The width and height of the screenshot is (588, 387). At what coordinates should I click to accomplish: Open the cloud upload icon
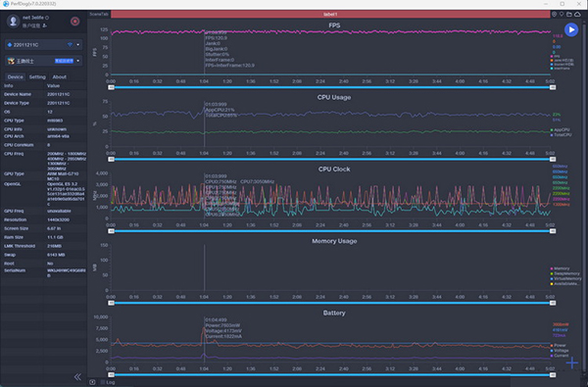tap(577, 15)
